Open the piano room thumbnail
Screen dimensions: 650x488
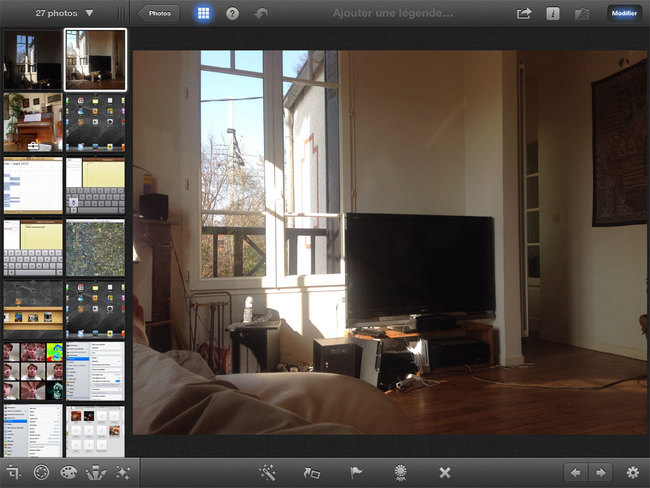pos(33,122)
